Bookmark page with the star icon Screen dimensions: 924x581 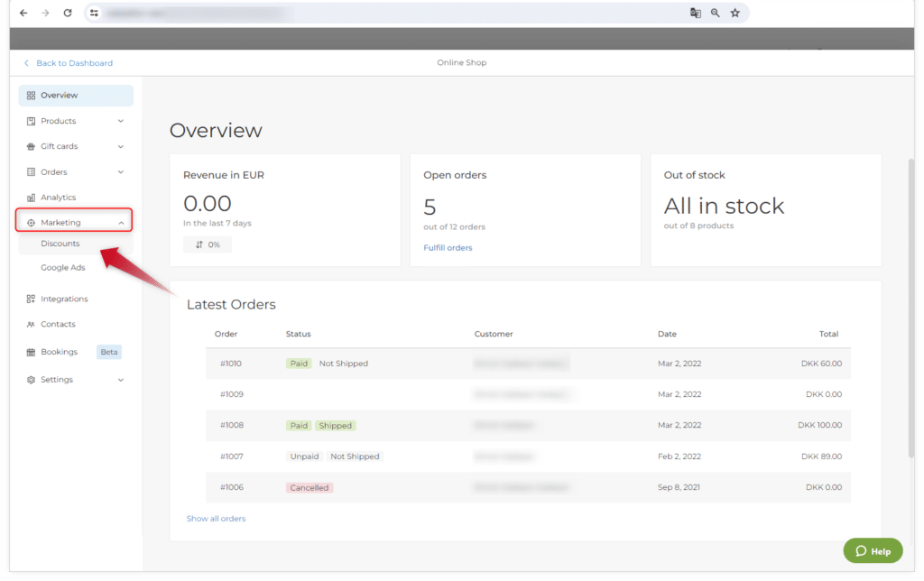[735, 13]
